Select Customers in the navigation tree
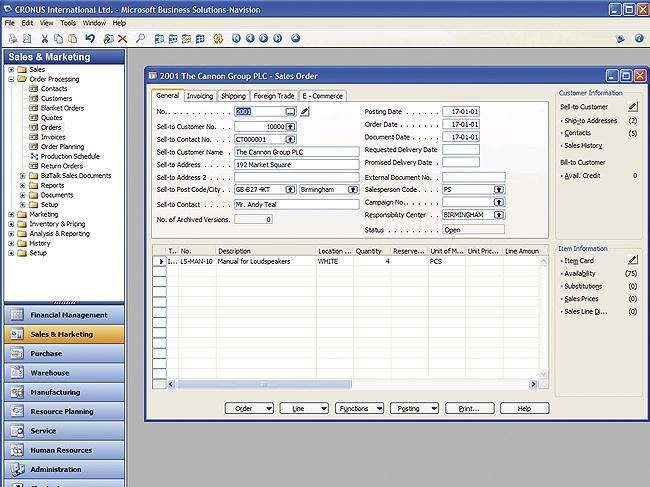Viewport: 650px width, 487px height. pos(56,98)
